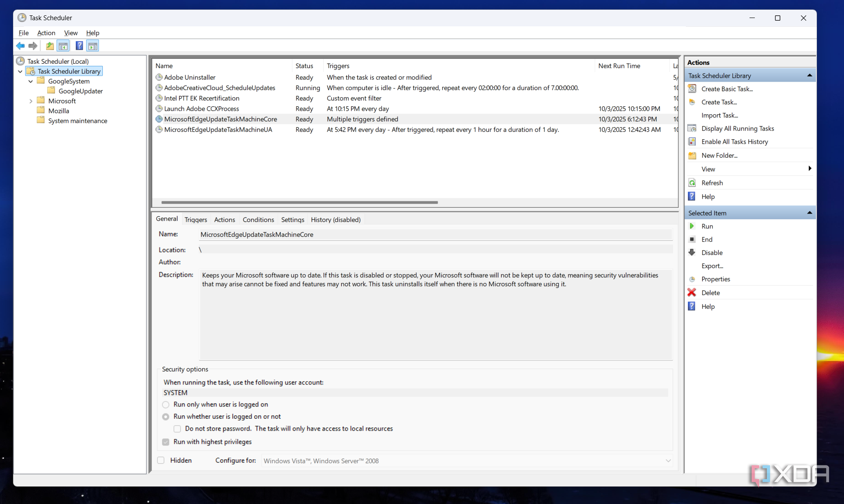The height and width of the screenshot is (504, 844).
Task: Switch to the Conditions tab
Action: pyautogui.click(x=258, y=220)
